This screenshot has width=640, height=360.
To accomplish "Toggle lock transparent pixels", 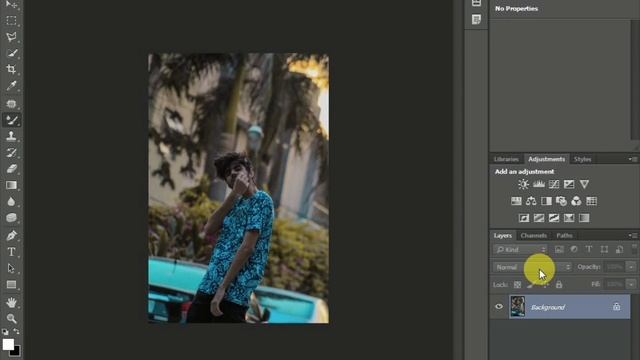I will click(517, 284).
